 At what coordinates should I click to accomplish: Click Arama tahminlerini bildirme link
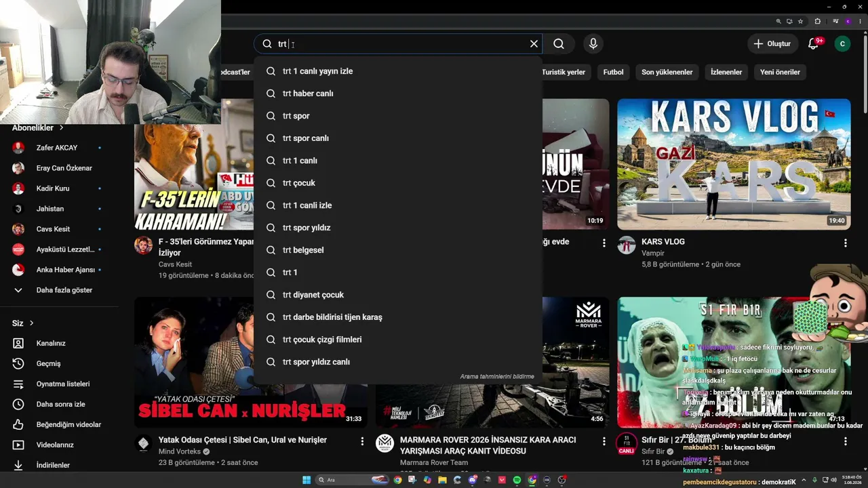(x=497, y=377)
